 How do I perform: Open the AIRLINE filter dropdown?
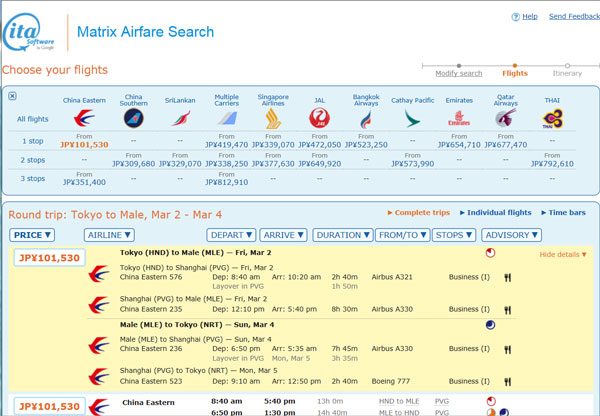click(109, 235)
